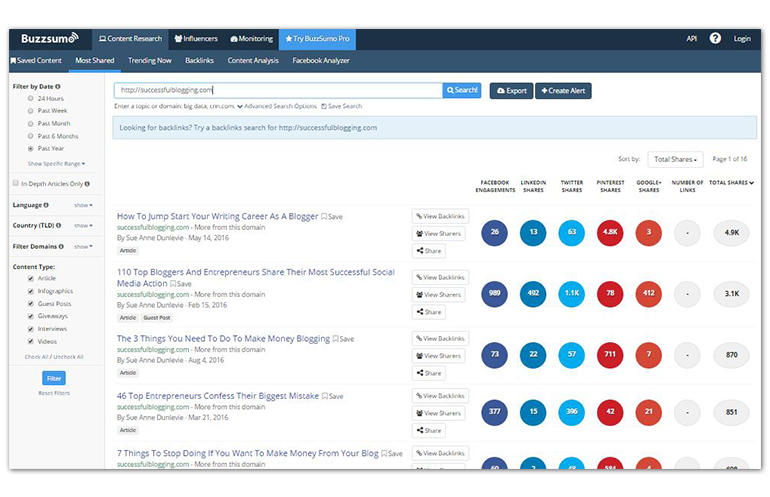Click the Facebook engagements circle showing 26
This screenshot has width=770, height=497.
pyautogui.click(x=495, y=232)
